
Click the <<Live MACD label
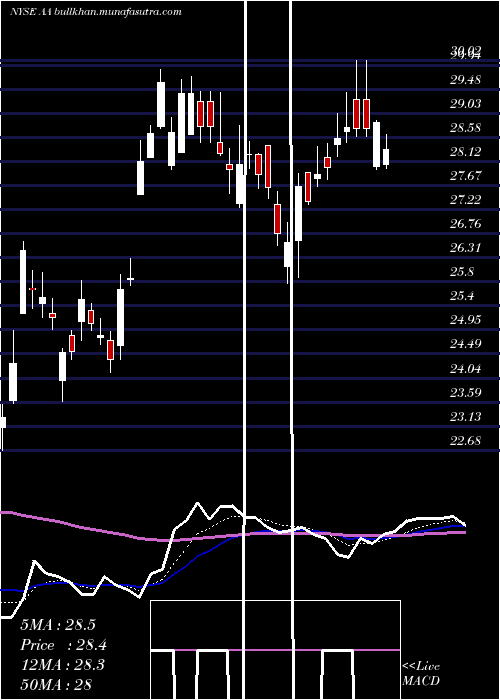pos(421,673)
